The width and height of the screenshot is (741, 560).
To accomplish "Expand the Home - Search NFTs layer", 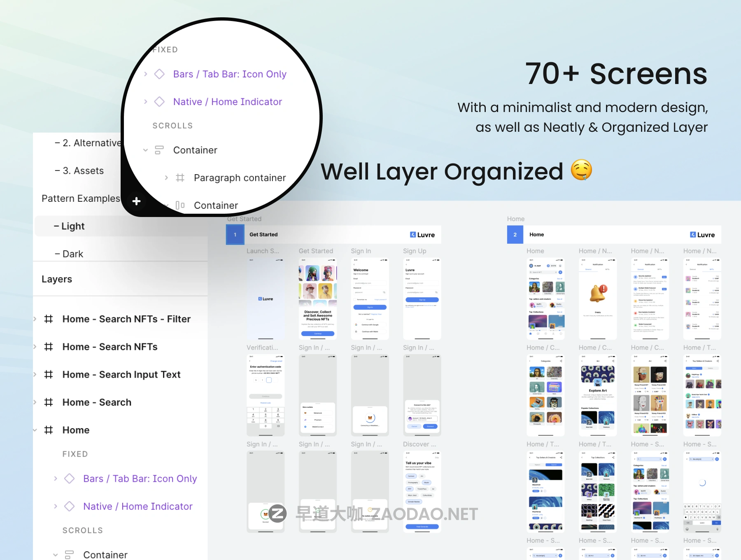I will point(35,347).
